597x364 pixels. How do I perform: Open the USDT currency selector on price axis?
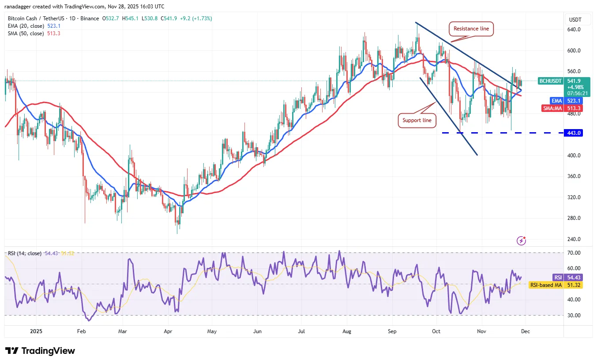click(575, 20)
